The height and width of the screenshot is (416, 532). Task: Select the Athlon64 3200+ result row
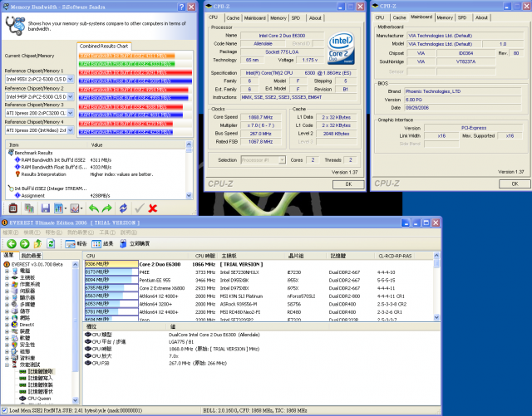pyautogui.click(x=259, y=304)
